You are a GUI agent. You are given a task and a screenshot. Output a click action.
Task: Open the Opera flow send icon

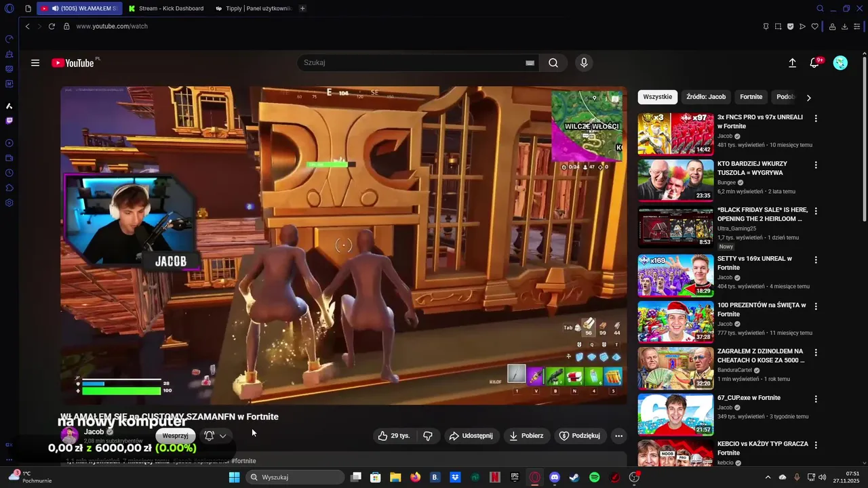click(802, 26)
